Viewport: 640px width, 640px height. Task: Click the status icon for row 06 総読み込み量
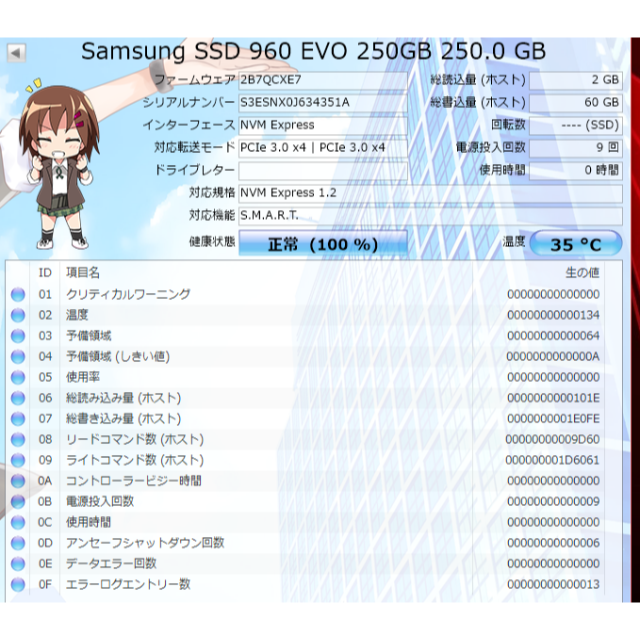pyautogui.click(x=18, y=398)
